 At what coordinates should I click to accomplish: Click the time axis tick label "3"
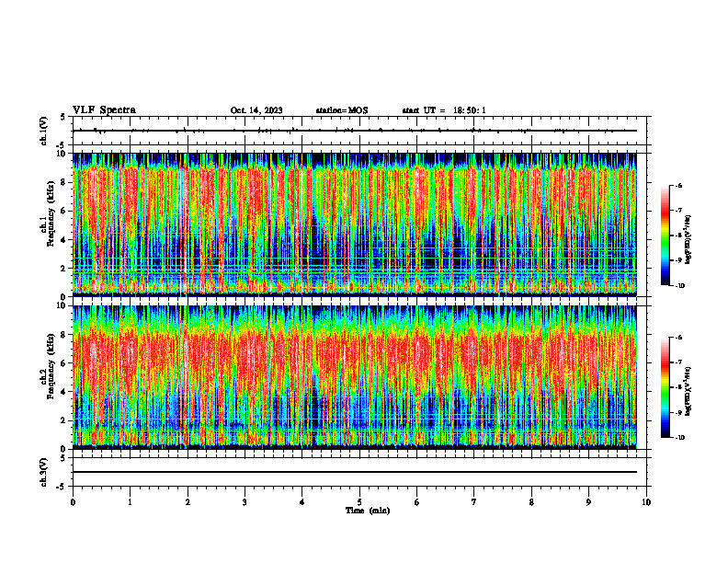coord(245,502)
